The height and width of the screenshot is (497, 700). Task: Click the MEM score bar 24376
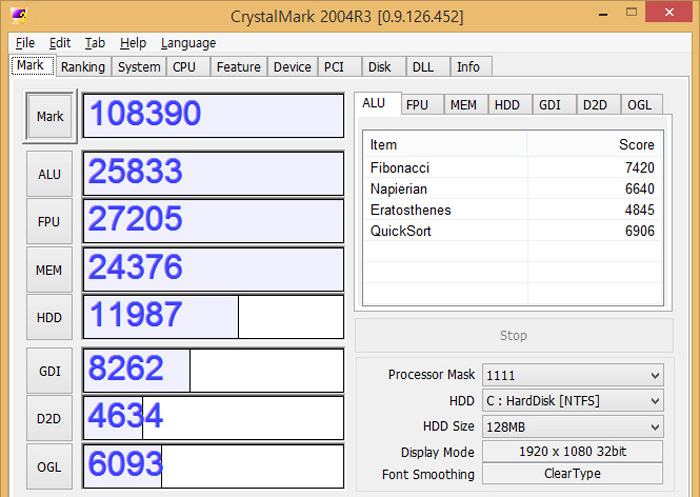213,270
